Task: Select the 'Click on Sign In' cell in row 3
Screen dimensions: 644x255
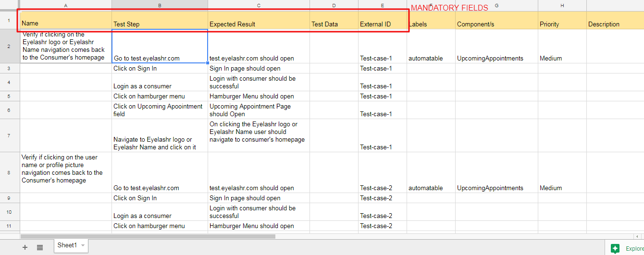Action: pyautogui.click(x=160, y=68)
